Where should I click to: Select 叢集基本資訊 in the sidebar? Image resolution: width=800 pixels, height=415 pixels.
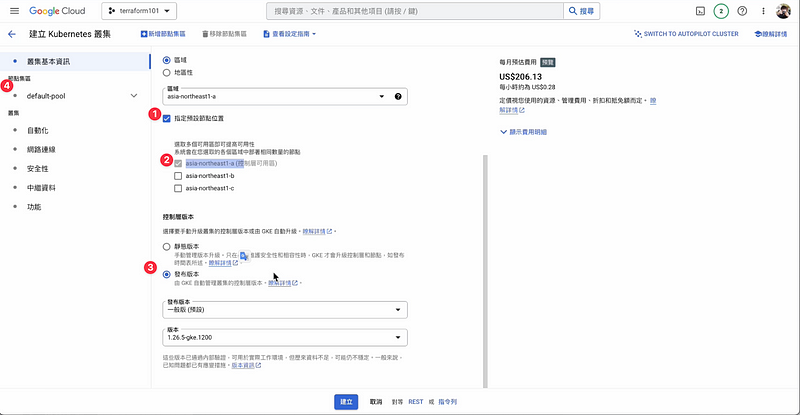tap(75, 61)
